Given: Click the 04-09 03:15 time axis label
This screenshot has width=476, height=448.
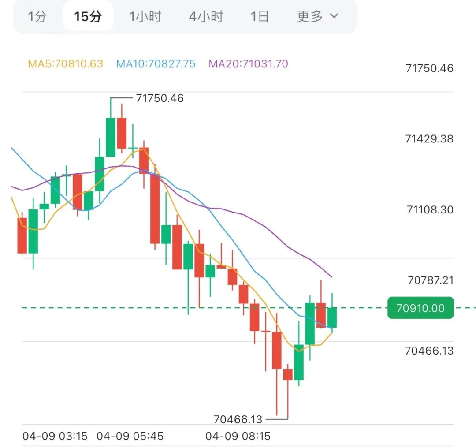Looking at the screenshot, I should (x=55, y=437).
